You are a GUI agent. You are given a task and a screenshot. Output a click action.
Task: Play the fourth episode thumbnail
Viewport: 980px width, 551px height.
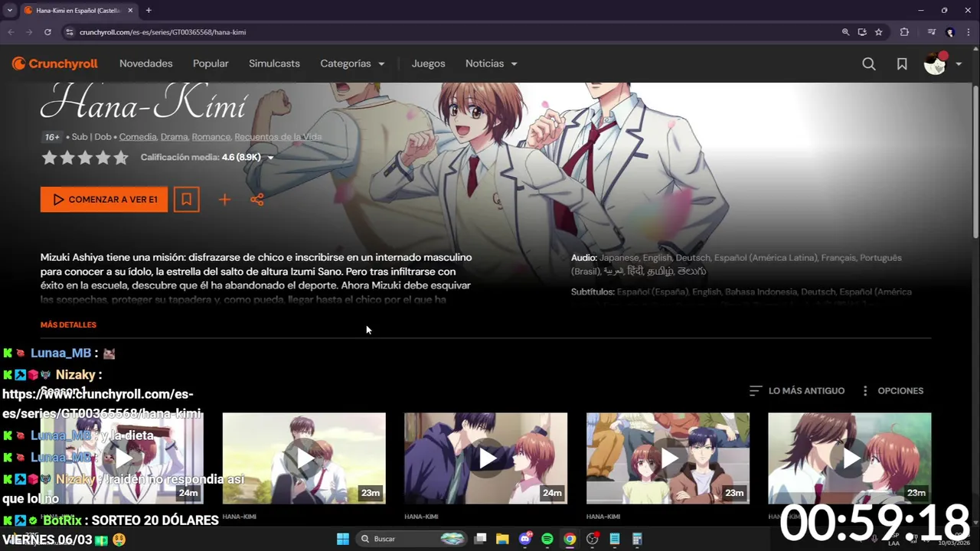click(668, 458)
